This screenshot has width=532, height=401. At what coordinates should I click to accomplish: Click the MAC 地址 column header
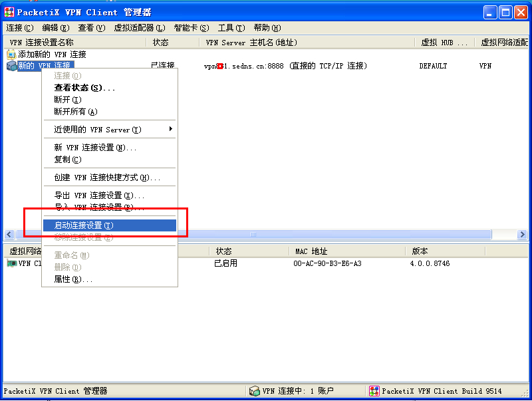pos(347,251)
